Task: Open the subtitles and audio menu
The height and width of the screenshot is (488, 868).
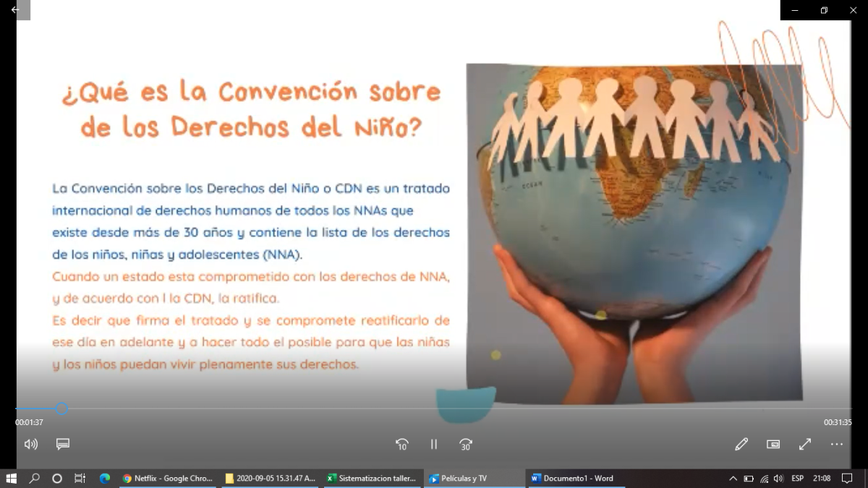Action: click(63, 444)
